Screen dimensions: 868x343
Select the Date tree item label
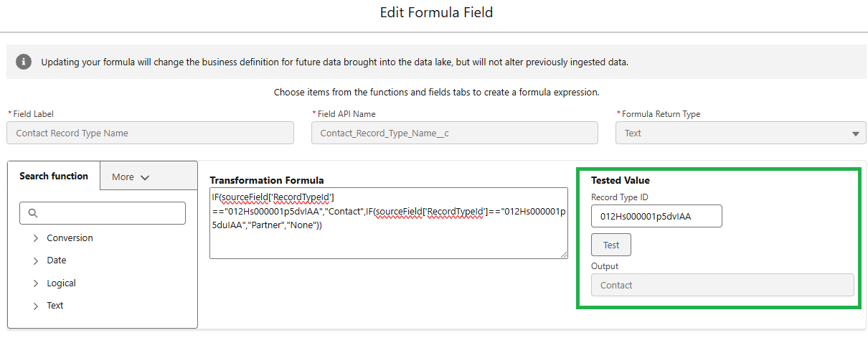(57, 260)
